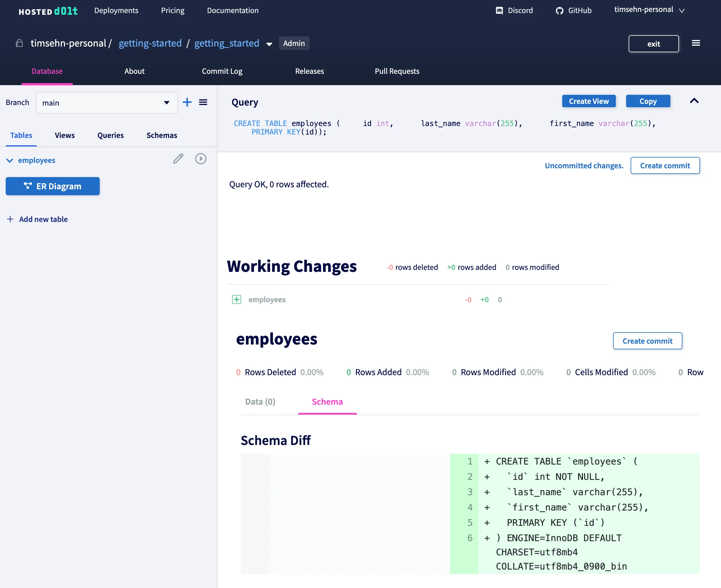Click the Discord icon in header
This screenshot has width=721, height=588.
[499, 10]
